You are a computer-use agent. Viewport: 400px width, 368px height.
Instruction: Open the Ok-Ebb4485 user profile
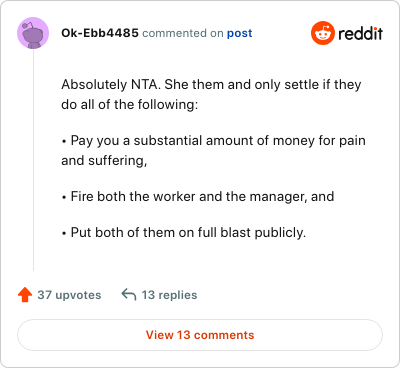100,33
